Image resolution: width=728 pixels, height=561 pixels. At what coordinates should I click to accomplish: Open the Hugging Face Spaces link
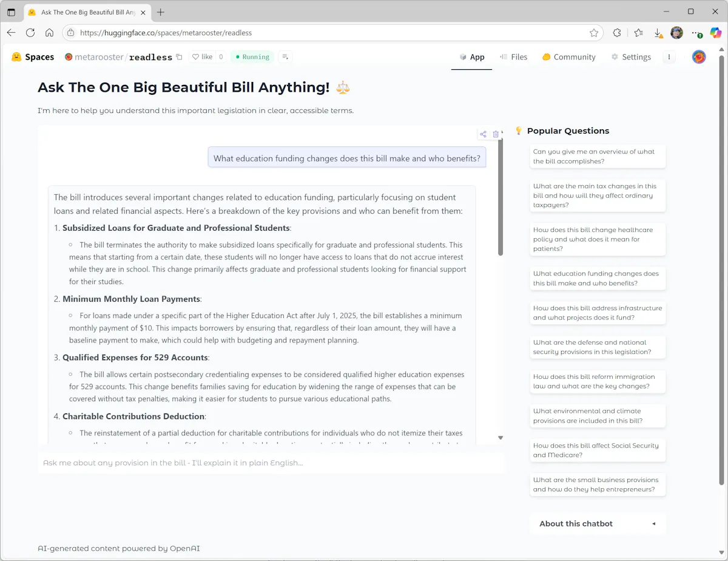click(33, 57)
